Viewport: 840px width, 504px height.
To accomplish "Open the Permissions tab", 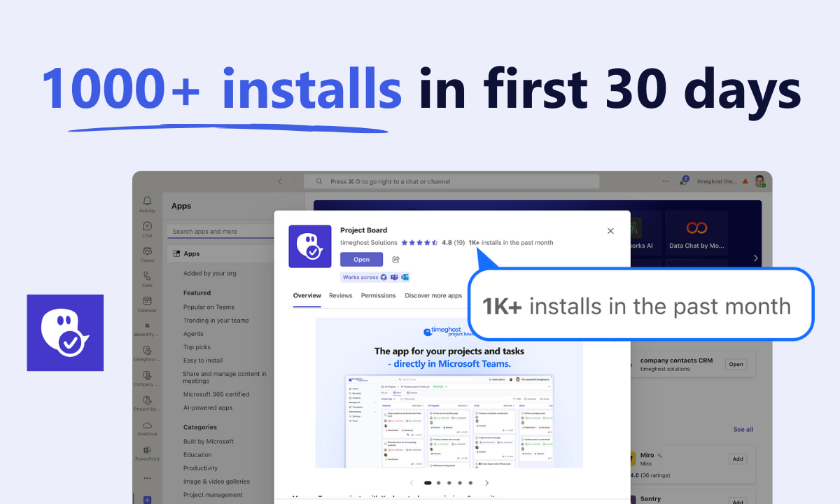I will [x=378, y=295].
